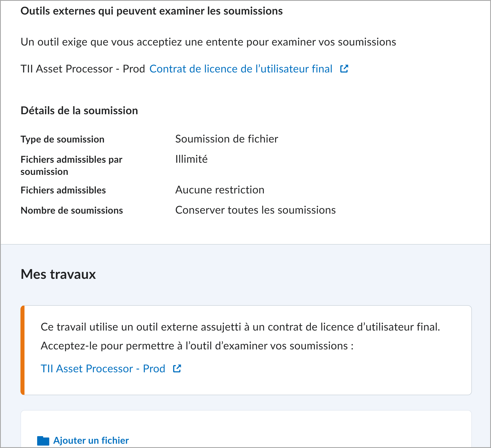The image size is (491, 448).
Task: Click the Aucune restriction text
Action: [220, 190]
